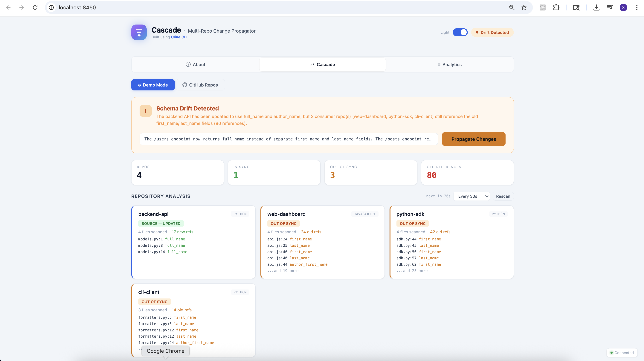644x361 pixels.
Task: Click the Schema Drift warning exclamation icon
Action: (146, 111)
